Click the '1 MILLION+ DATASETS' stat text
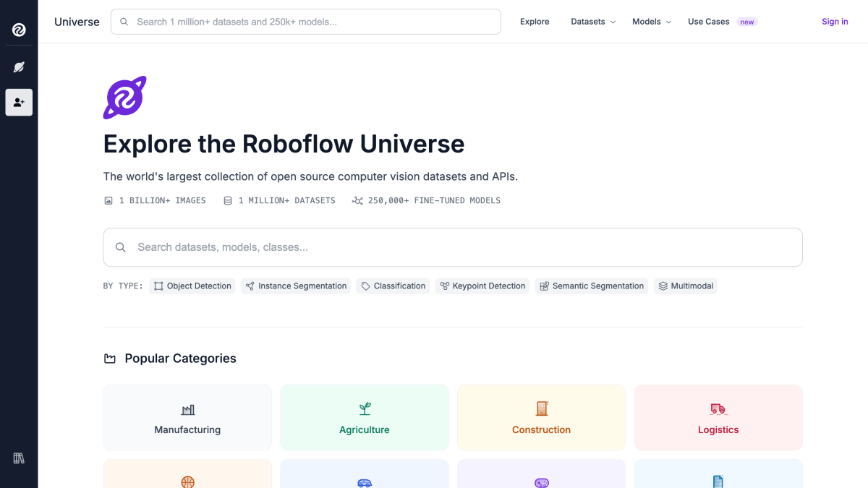868x488 pixels. point(287,200)
